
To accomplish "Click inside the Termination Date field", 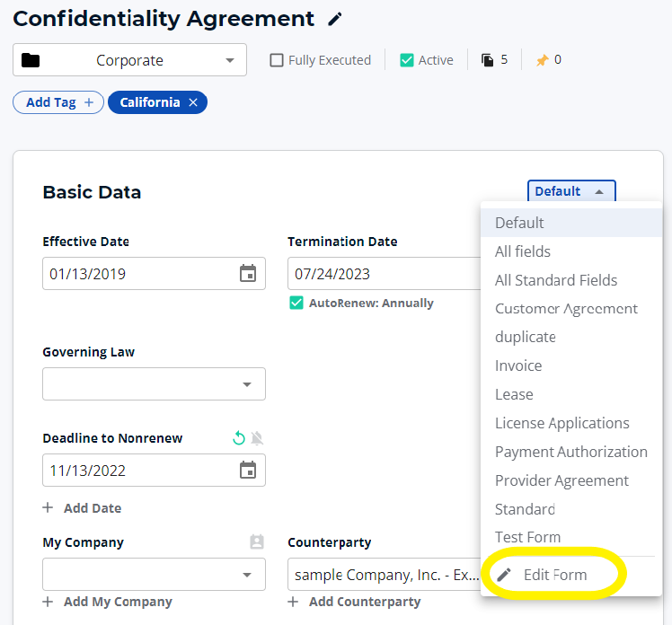I will click(x=384, y=273).
